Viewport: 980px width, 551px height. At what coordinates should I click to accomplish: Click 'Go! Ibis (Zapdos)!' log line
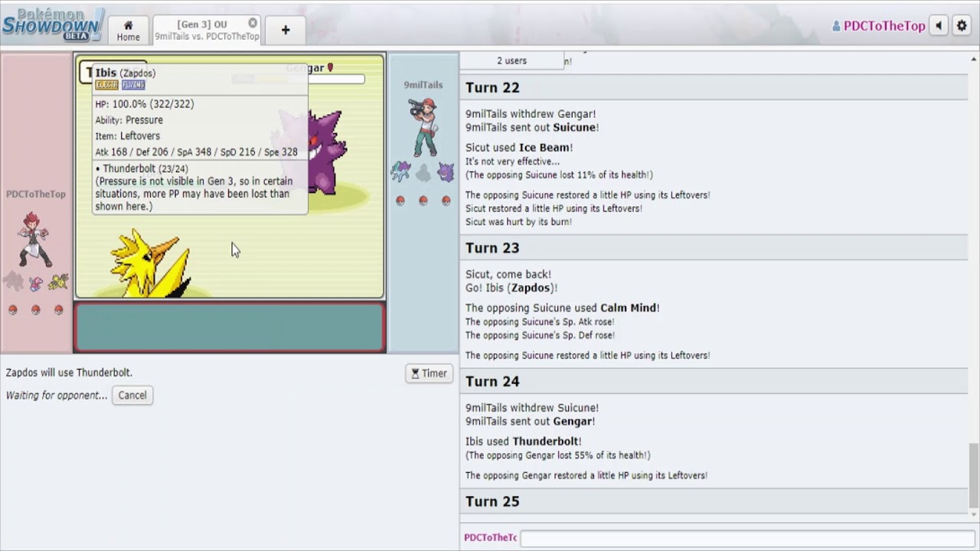tap(511, 288)
